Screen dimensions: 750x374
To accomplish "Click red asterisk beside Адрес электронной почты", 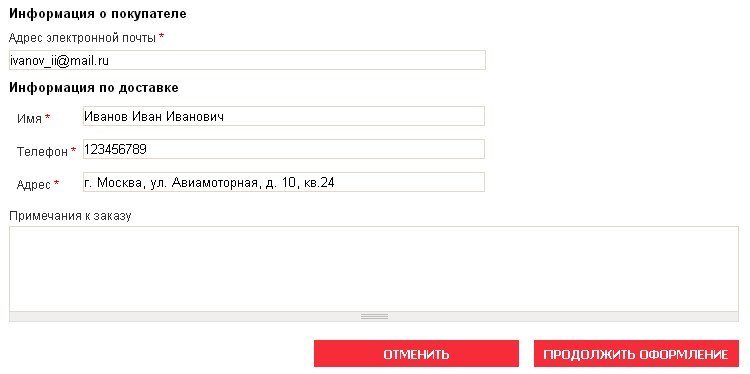I will [x=162, y=37].
